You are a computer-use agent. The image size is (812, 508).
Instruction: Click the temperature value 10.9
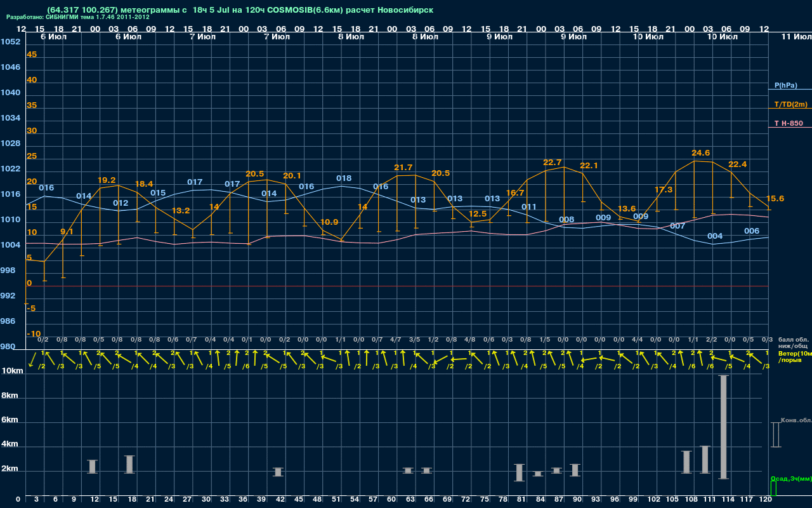point(329,222)
